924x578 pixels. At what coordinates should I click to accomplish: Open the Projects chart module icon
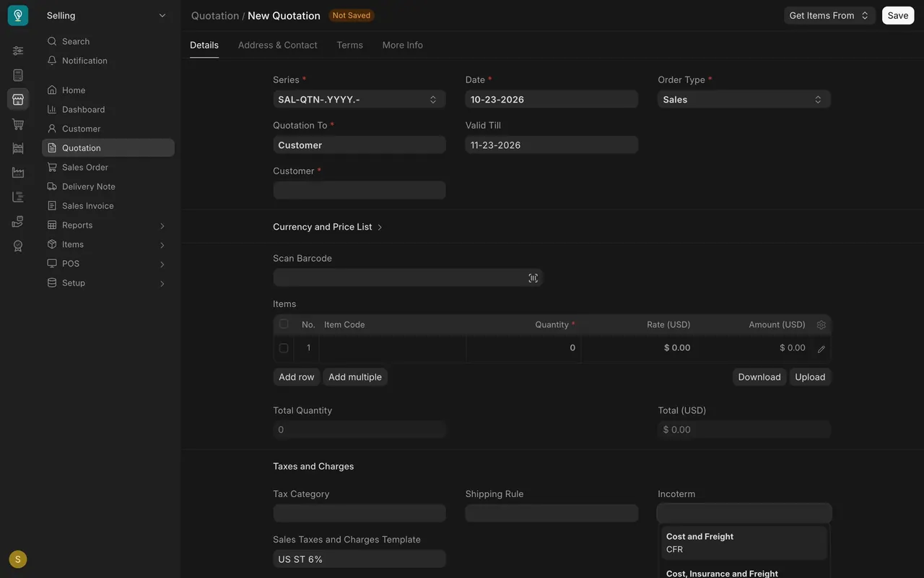point(18,197)
